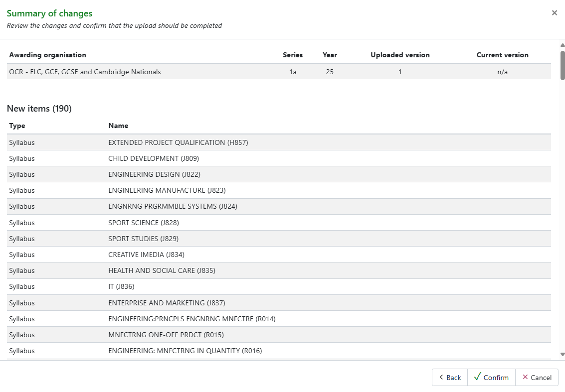Select ENGINEERING DESIGN (J822) row
The height and width of the screenshot is (392, 565).
279,174
